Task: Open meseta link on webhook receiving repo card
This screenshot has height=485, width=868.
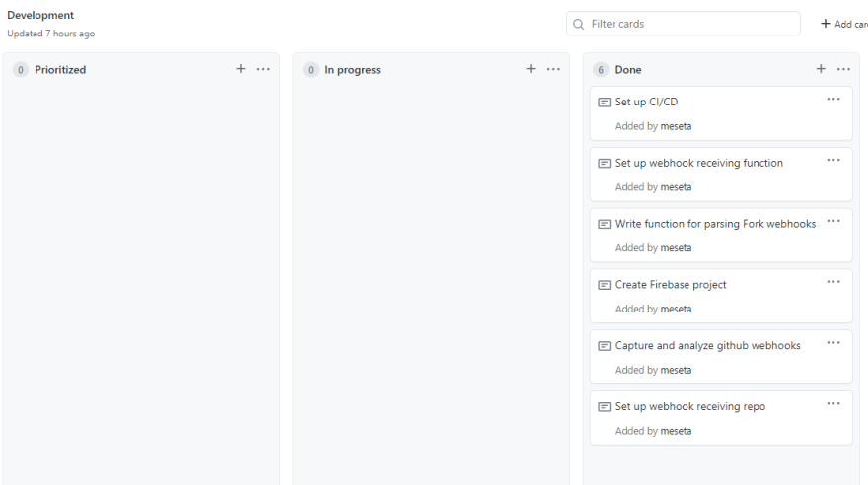Action: [x=676, y=430]
